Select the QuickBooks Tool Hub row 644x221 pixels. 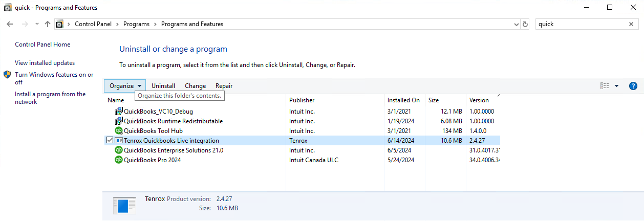[302, 131]
